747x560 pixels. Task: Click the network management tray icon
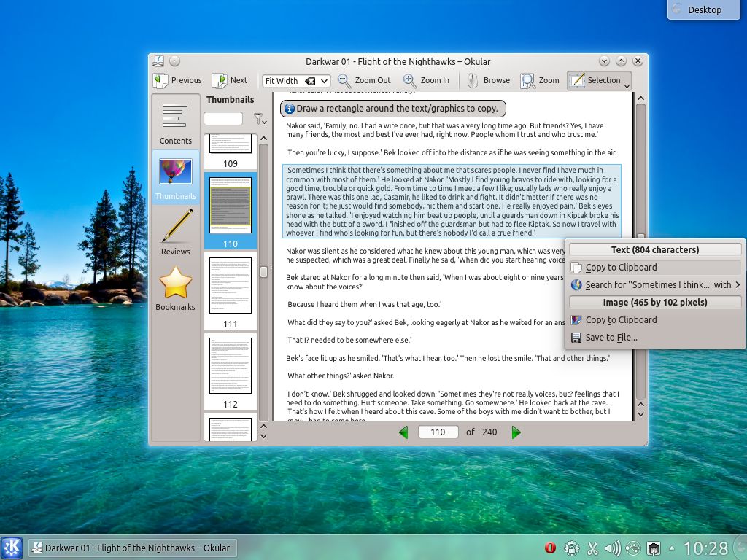point(654,548)
